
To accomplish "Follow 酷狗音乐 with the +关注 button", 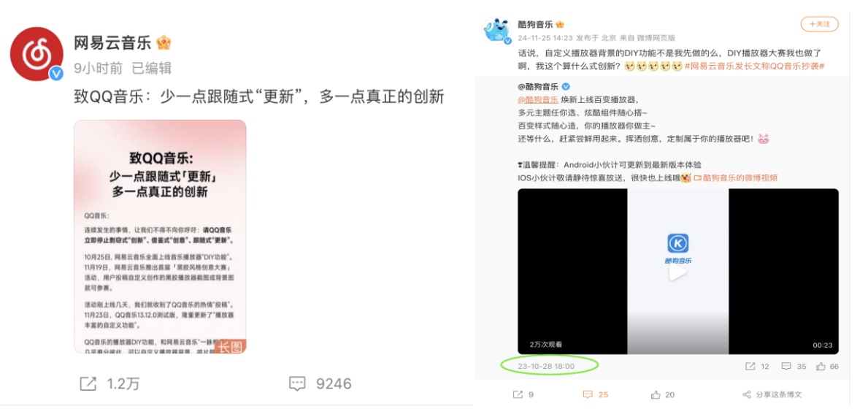I will click(819, 24).
